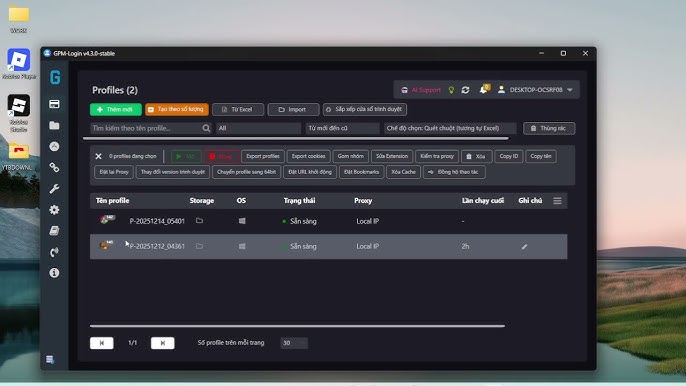The width and height of the screenshot is (686, 386).
Task: Click the Copy ID button
Action: (x=509, y=156)
